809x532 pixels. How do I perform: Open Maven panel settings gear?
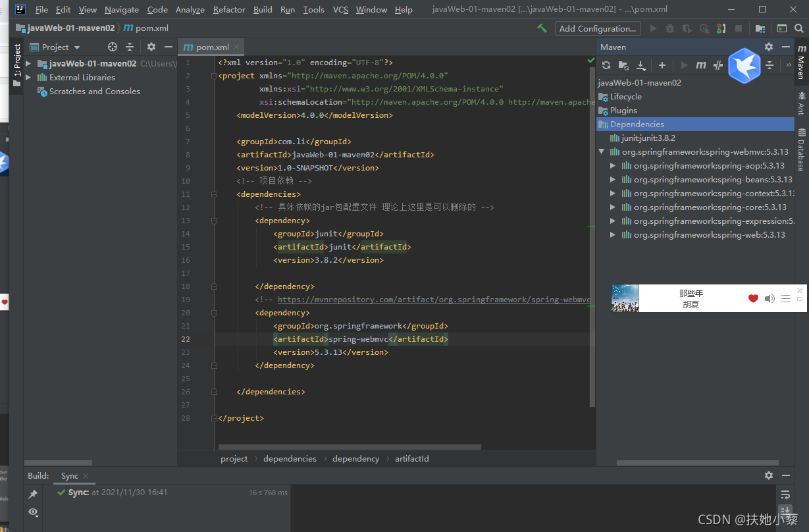click(x=769, y=47)
